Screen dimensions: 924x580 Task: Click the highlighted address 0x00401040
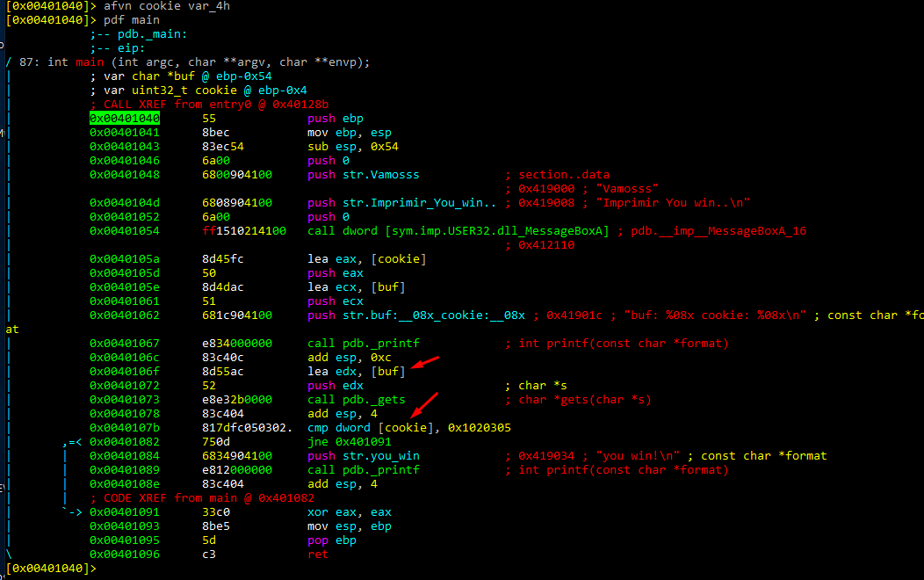click(x=125, y=119)
